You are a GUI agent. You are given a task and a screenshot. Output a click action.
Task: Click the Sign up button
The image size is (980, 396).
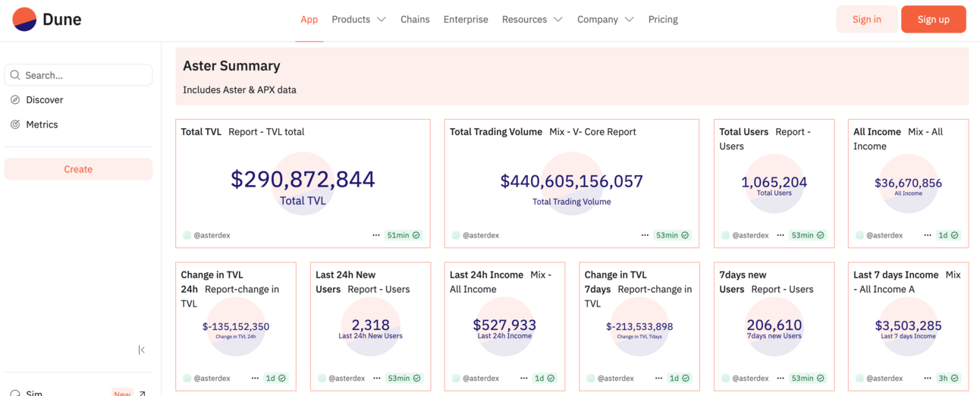coord(933,20)
